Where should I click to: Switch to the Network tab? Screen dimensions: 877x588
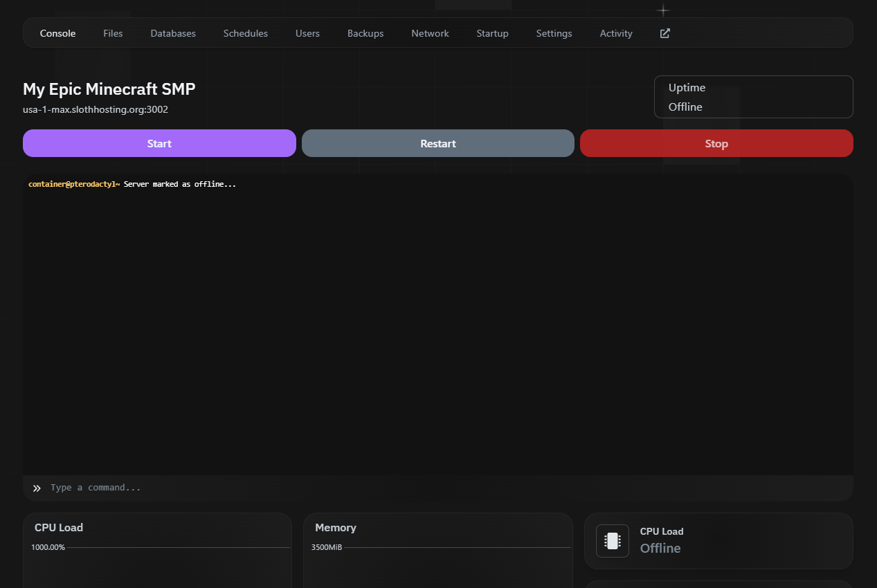click(430, 33)
